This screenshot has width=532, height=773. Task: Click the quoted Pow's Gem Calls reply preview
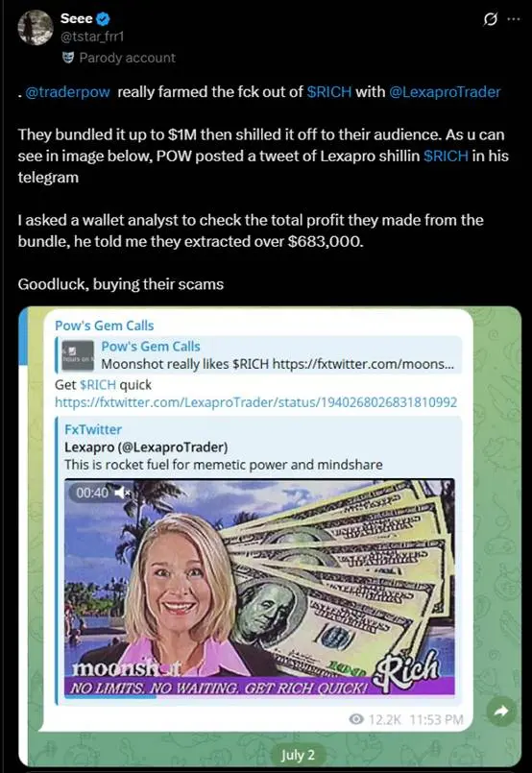click(259, 354)
